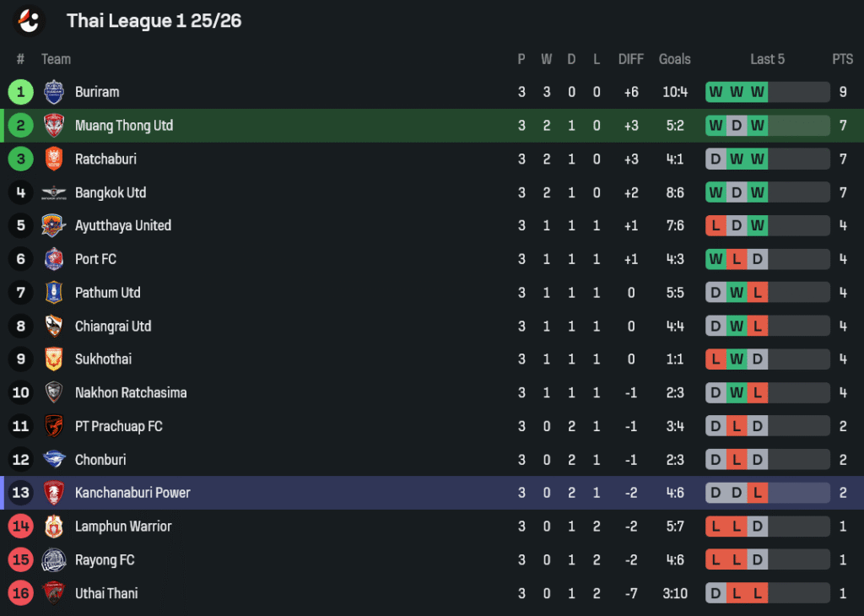Click the Thai League logo icon
Screen dimensions: 864x616
29,21
